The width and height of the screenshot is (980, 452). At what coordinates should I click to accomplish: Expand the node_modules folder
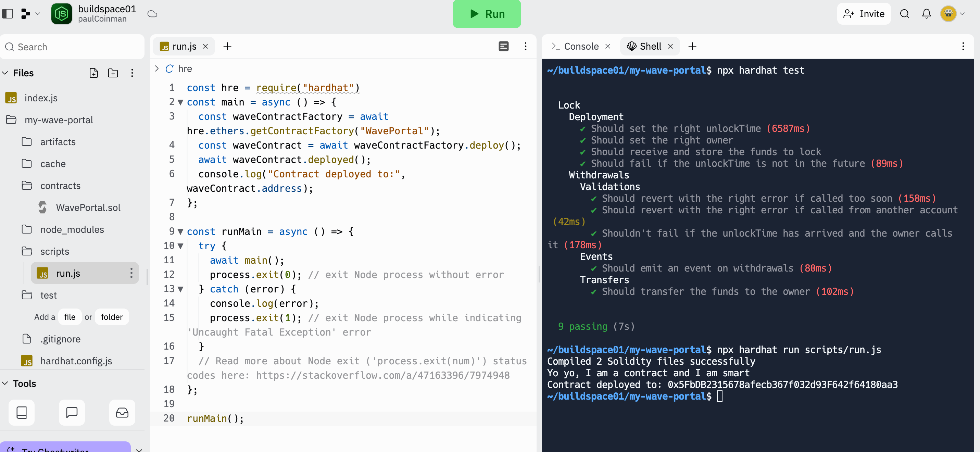pyautogui.click(x=72, y=229)
